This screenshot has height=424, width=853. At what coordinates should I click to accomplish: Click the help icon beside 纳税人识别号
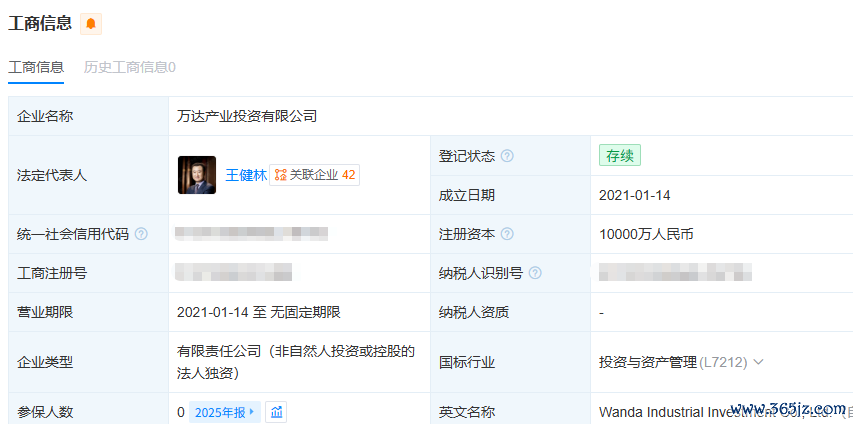point(535,273)
